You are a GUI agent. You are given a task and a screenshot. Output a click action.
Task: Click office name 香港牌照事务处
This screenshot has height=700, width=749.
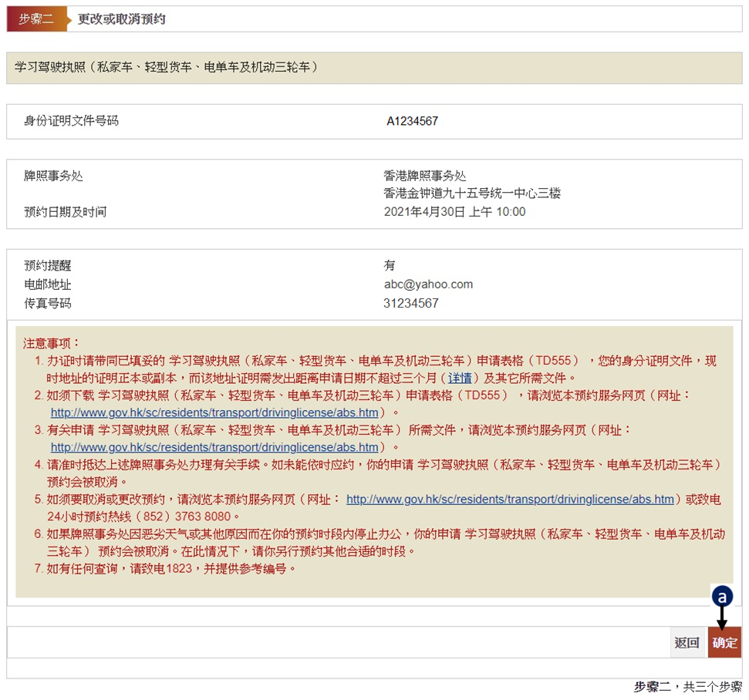point(425,176)
